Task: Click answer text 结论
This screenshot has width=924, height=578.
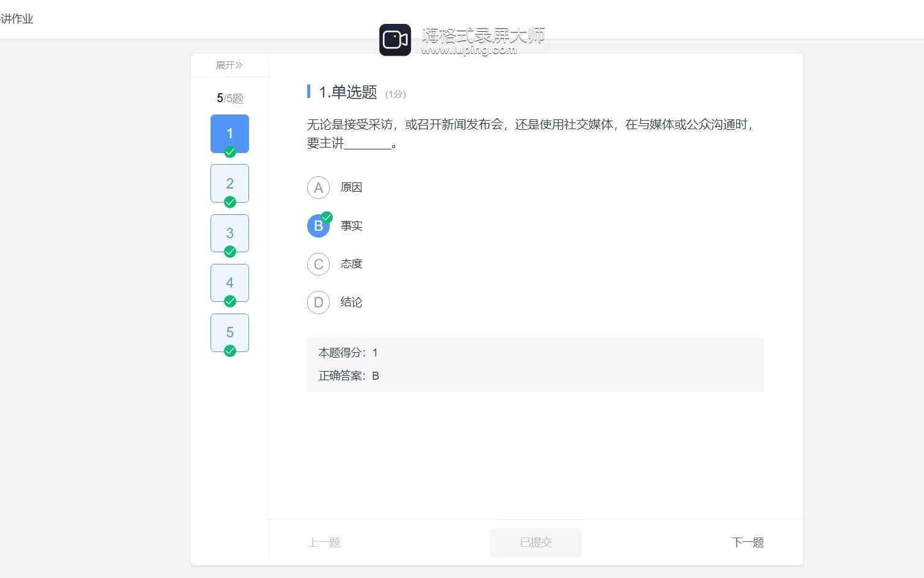Action: (351, 302)
